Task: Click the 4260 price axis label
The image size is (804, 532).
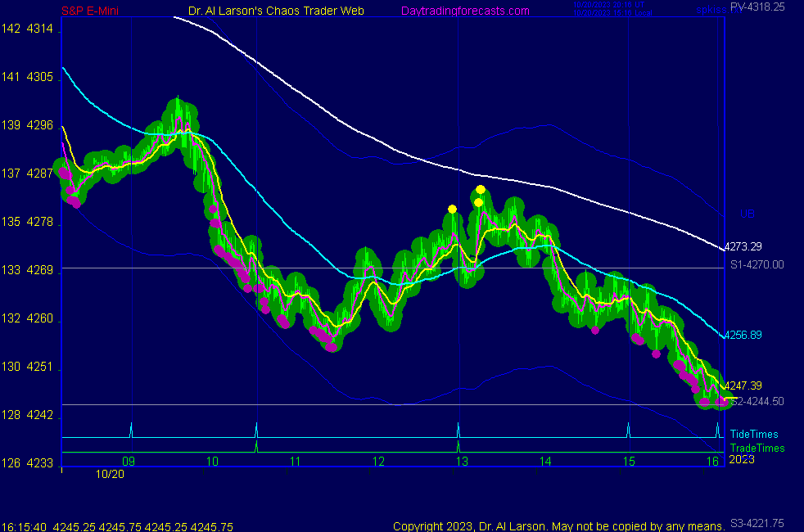Action: (x=40, y=318)
